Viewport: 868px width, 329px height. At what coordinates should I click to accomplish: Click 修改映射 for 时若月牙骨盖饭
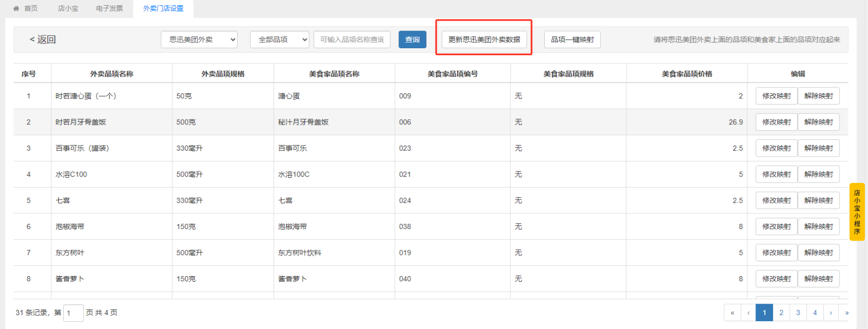pyautogui.click(x=776, y=122)
